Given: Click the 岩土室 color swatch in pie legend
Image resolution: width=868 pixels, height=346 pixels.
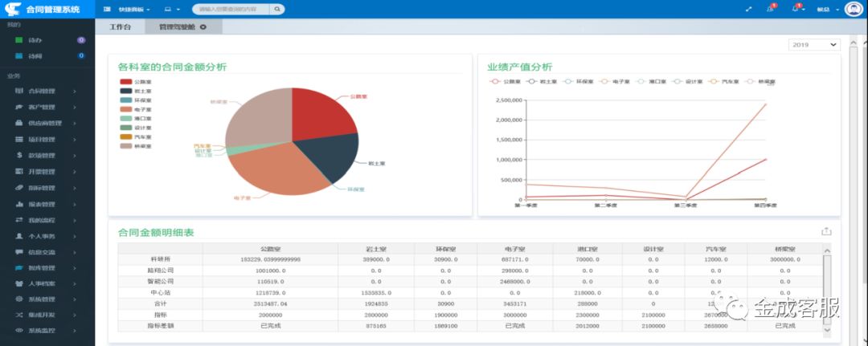Looking at the screenshot, I should coord(125,92).
